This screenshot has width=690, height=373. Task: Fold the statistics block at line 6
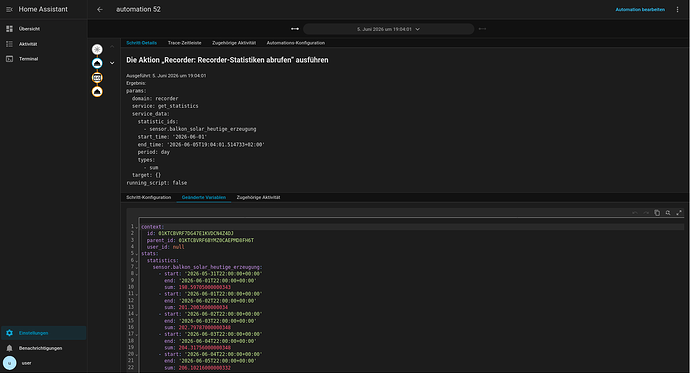tap(137, 260)
